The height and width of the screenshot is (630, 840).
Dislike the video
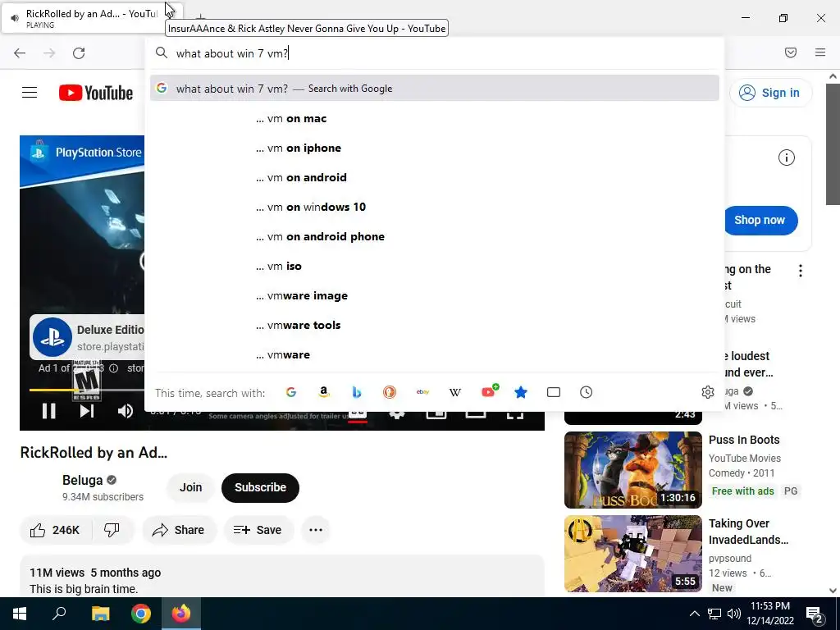112,530
